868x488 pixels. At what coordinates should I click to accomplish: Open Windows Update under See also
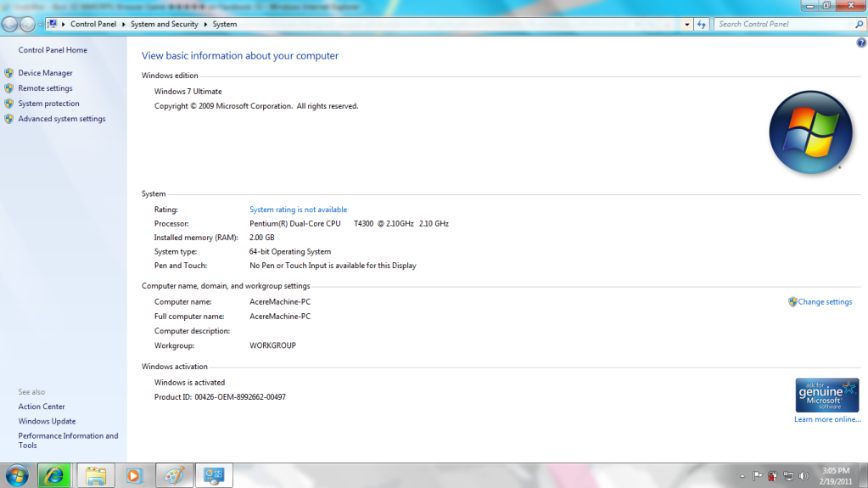47,422
